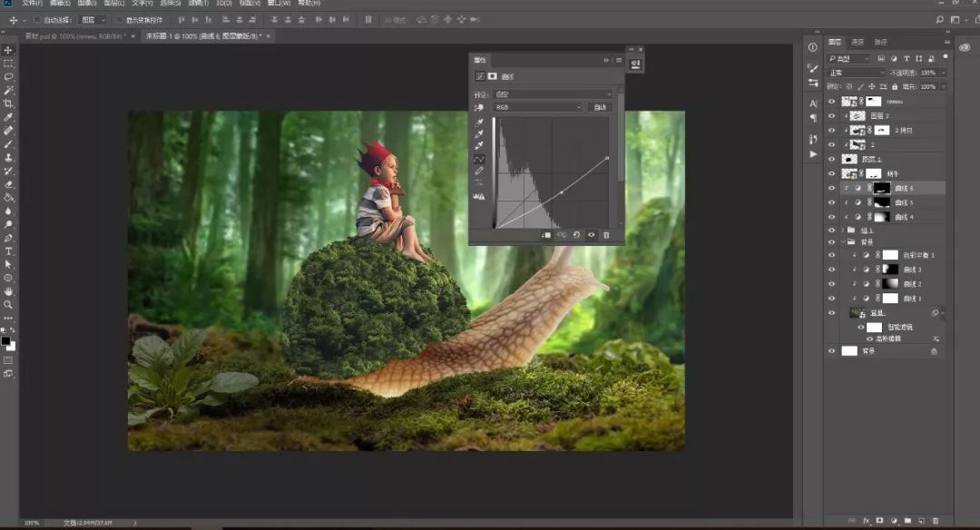Reset the Curves adjustment to defaults

click(x=576, y=235)
